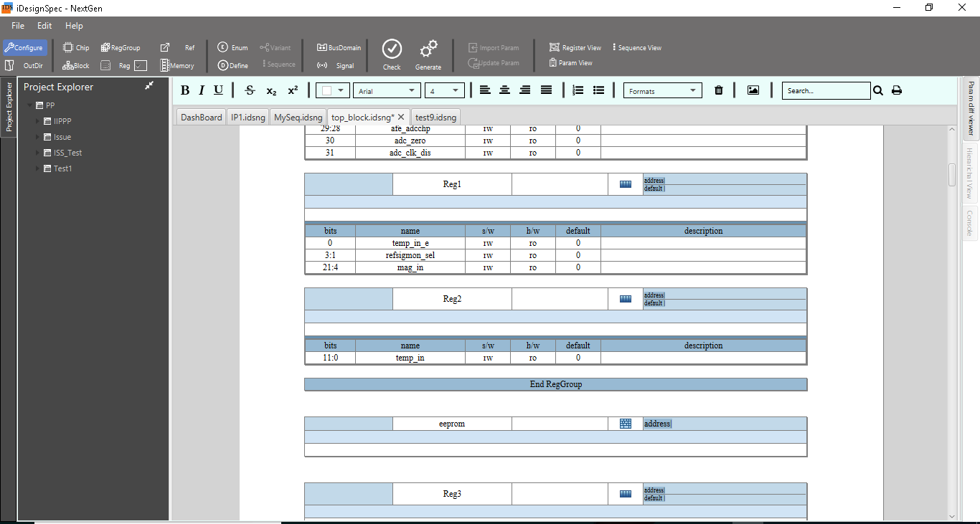Click the Generate gears icon
This screenshot has width=980, height=524.
tap(428, 49)
